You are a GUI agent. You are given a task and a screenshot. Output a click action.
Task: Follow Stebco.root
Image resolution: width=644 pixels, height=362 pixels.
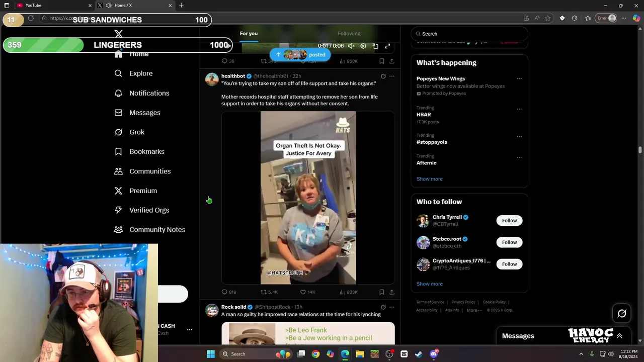point(509,242)
